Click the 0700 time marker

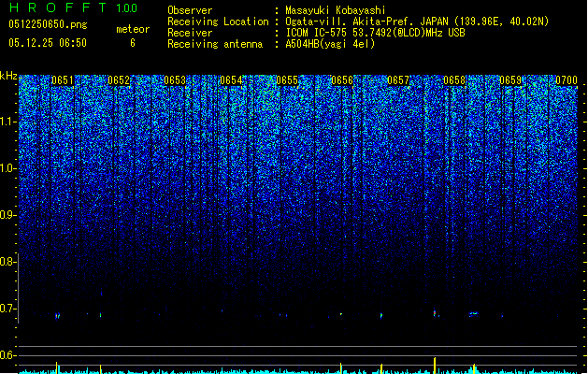tap(566, 80)
